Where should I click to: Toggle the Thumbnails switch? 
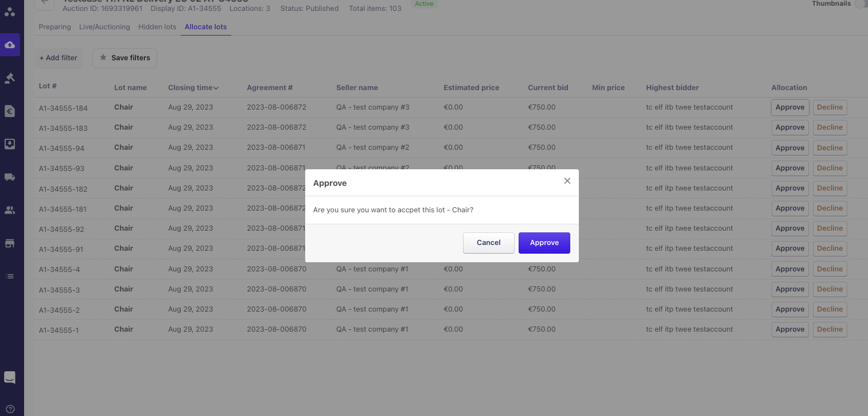(x=861, y=4)
